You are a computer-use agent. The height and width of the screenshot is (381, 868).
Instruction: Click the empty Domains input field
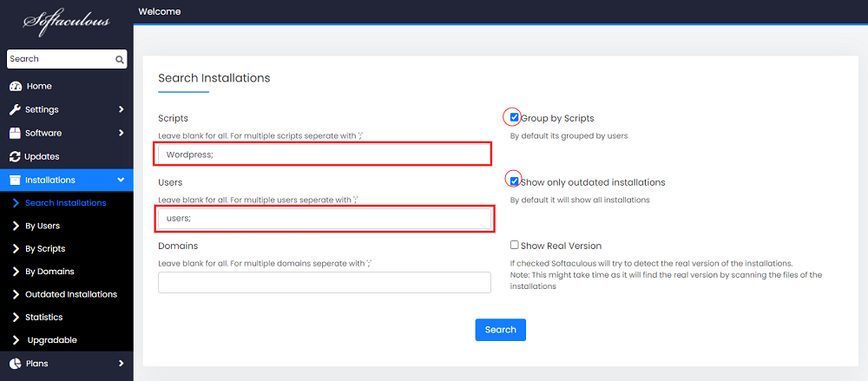325,282
